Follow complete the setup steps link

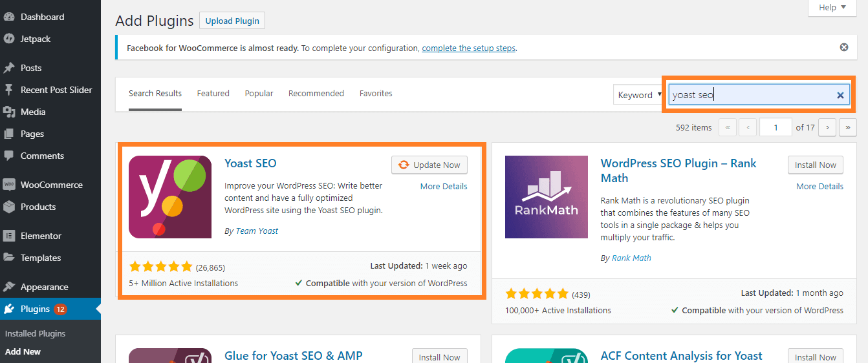pos(469,48)
